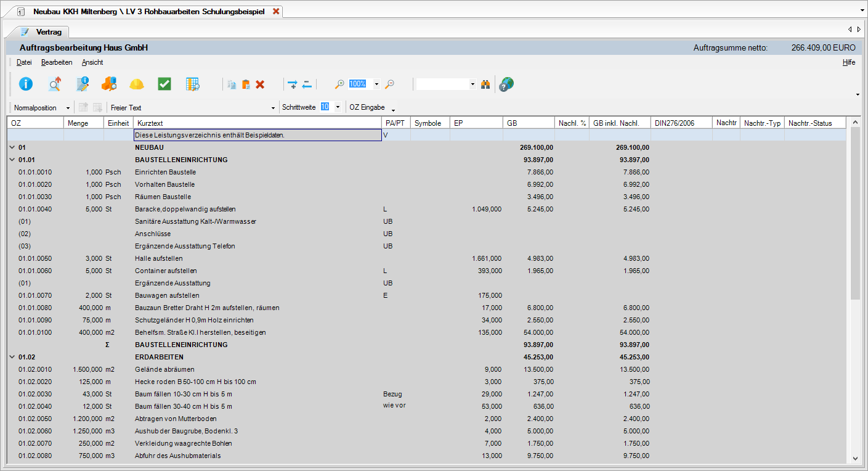This screenshot has width=868, height=471.
Task: Open the Schrittweite dropdown
Action: tap(338, 107)
